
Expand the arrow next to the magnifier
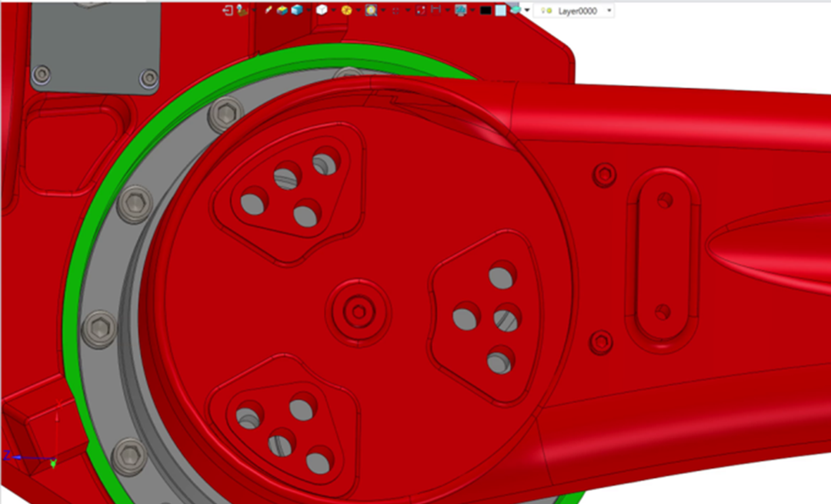click(382, 11)
